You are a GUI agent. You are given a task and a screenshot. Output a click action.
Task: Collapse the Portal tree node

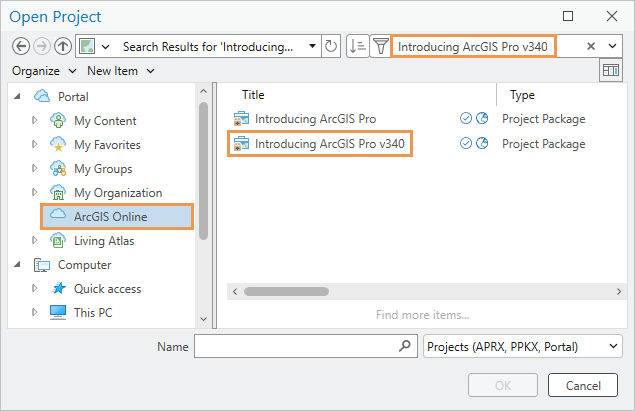(19, 97)
